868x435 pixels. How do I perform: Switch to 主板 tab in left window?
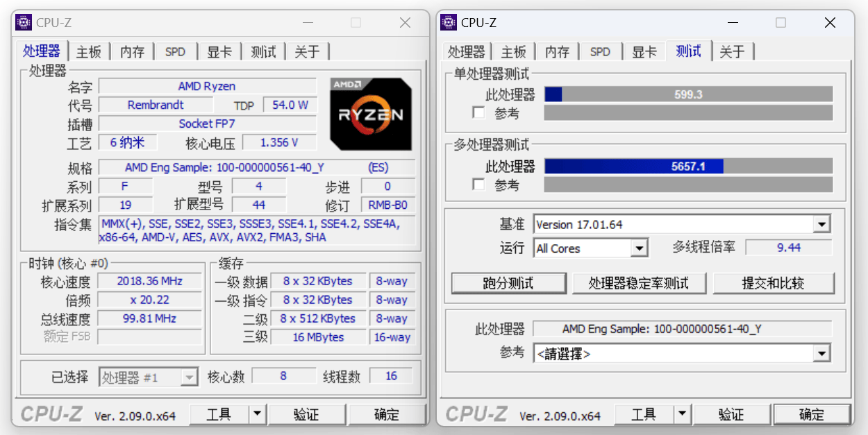pos(88,52)
